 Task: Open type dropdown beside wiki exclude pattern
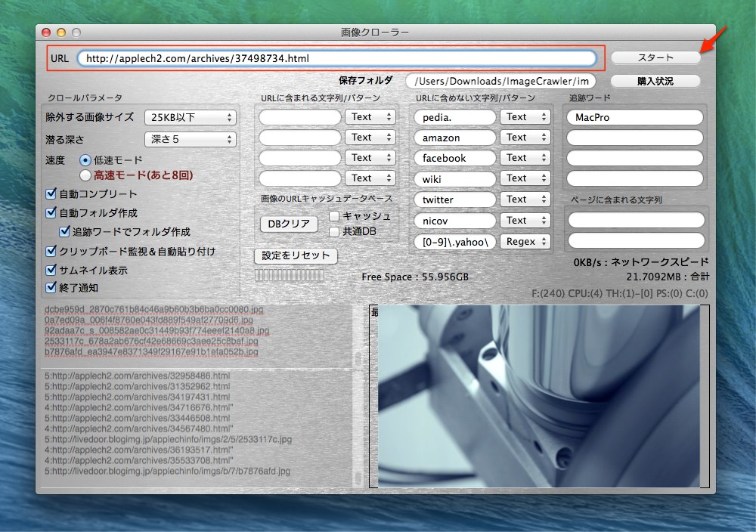(x=525, y=178)
